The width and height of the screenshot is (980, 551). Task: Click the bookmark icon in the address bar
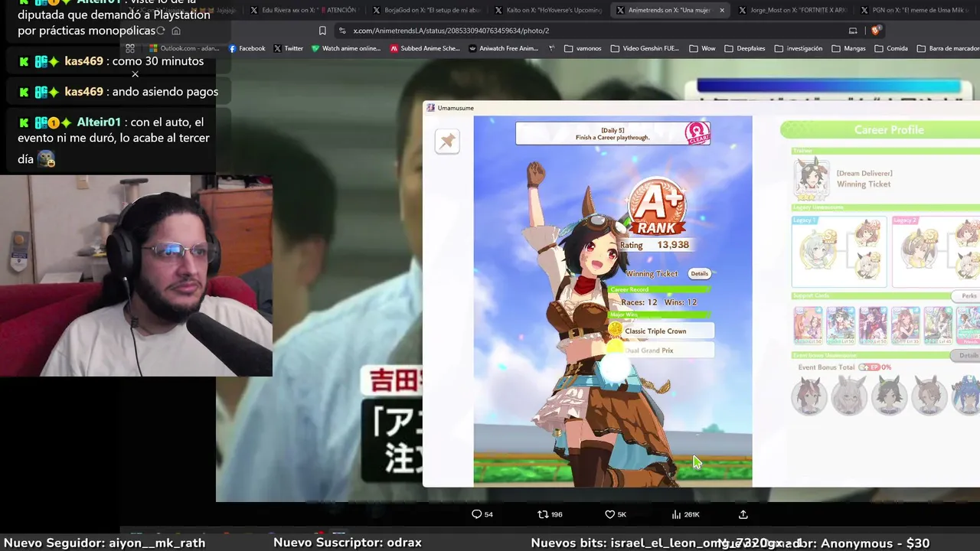pos(322,31)
